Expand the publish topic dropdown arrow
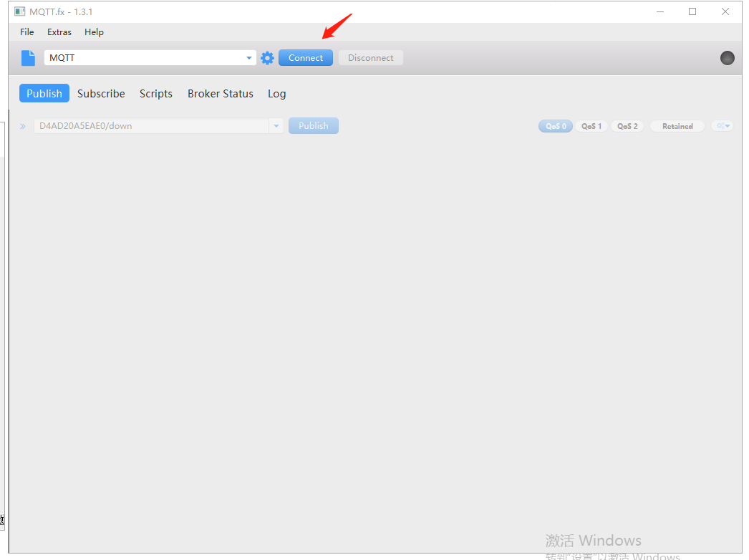The width and height of the screenshot is (749, 560). click(x=276, y=126)
